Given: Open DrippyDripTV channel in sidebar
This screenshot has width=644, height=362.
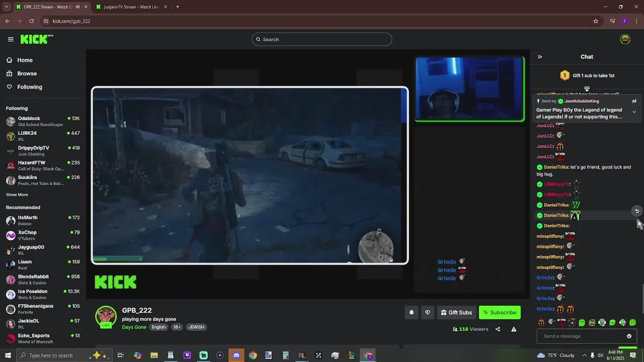Looking at the screenshot, I should [43, 151].
